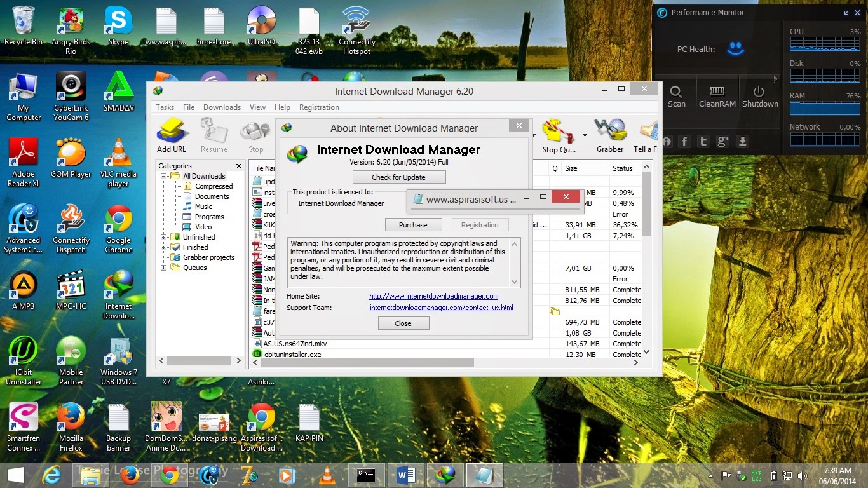Select the CyberLink YouCam 6 desktop icon

tap(71, 97)
